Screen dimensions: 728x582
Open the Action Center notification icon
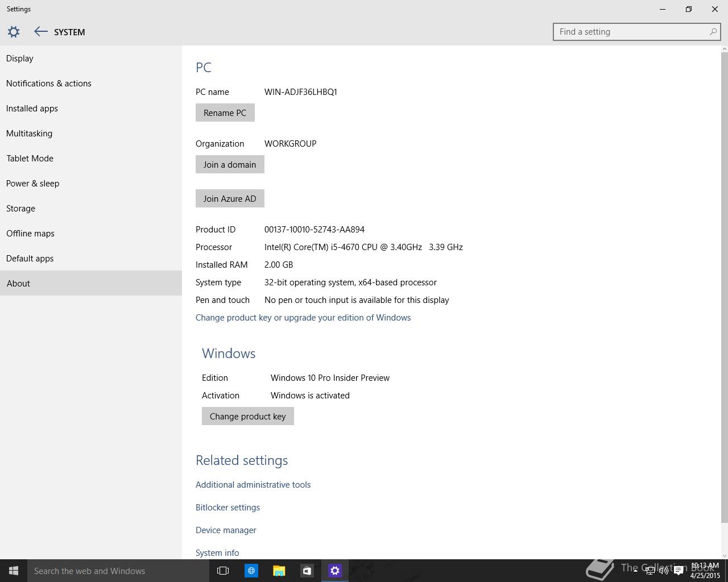point(679,571)
